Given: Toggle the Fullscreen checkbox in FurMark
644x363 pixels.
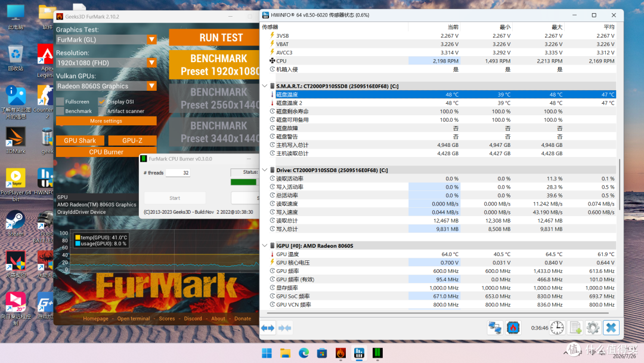Looking at the screenshot, I should coord(60,101).
